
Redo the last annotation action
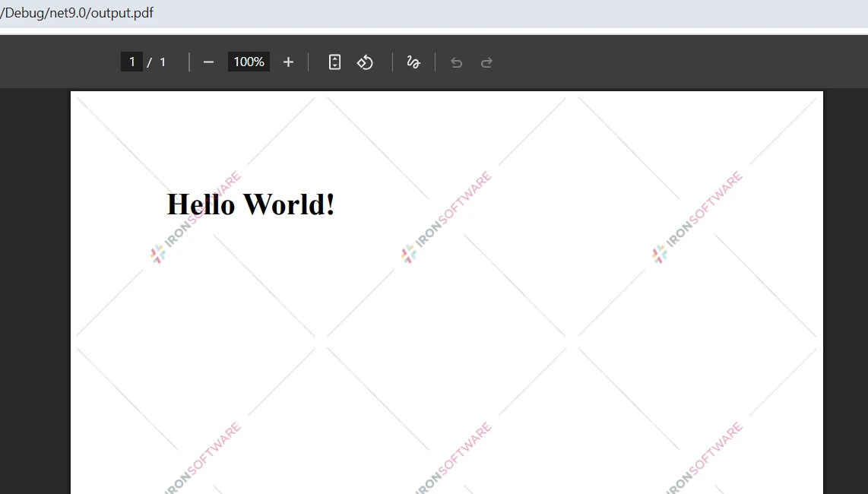(486, 62)
